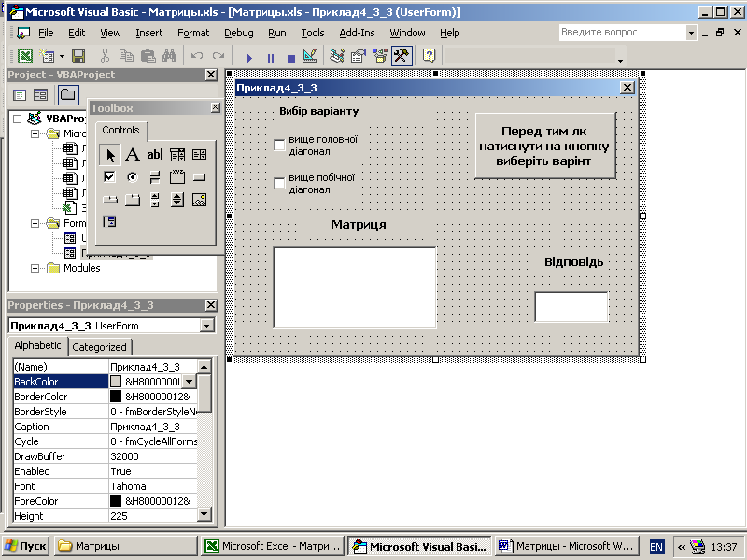Click View Object icon in Project panel
Viewport: 747px width, 560px height.
[x=41, y=95]
